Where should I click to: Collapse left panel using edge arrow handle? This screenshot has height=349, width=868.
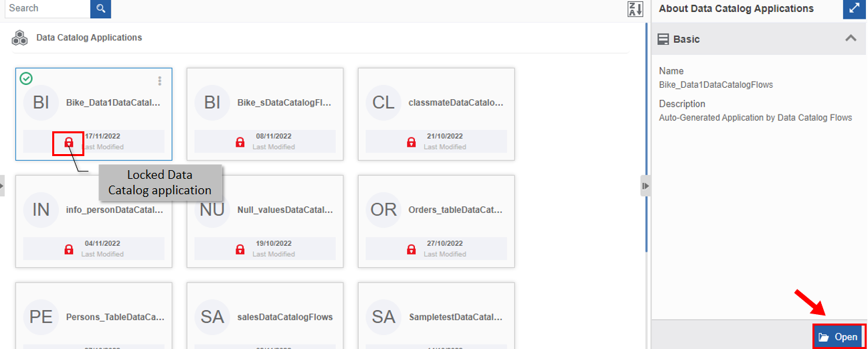pos(2,186)
